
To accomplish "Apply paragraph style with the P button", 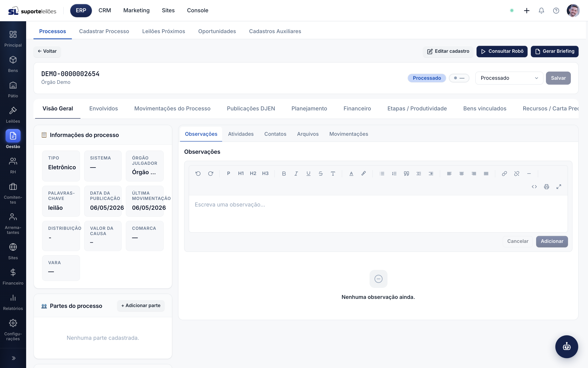I will pos(228,174).
